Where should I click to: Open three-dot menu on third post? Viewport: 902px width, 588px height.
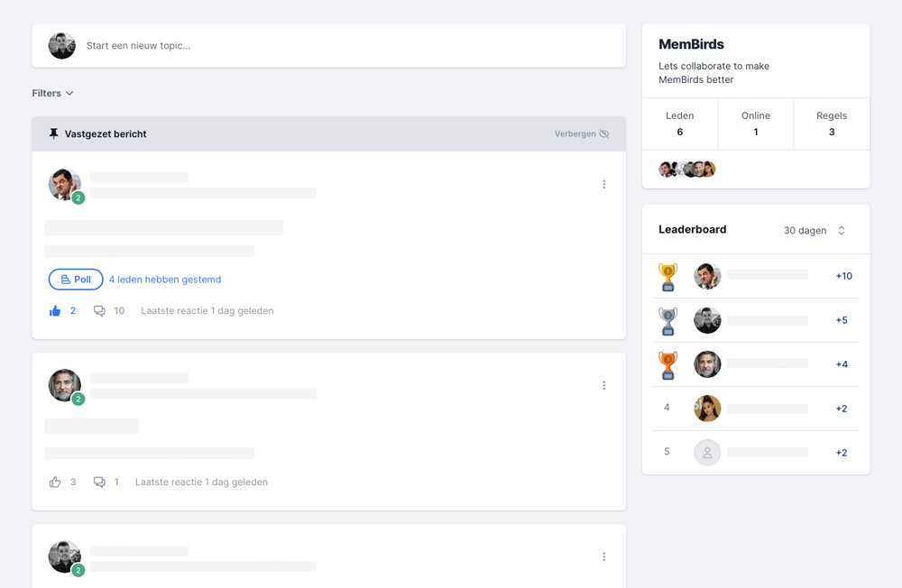pos(604,557)
